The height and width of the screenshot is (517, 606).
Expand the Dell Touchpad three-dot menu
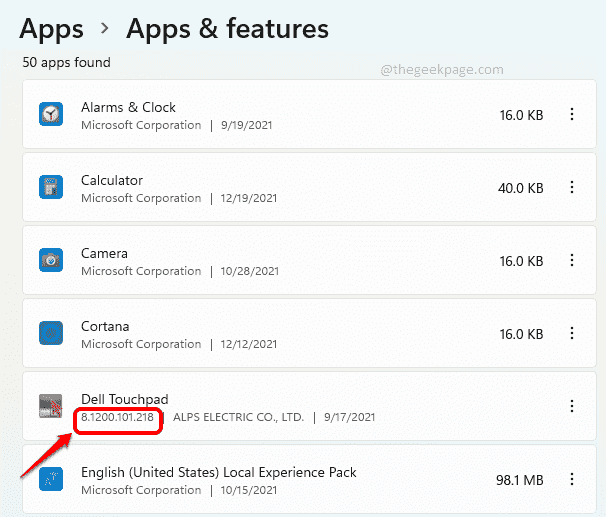572,406
